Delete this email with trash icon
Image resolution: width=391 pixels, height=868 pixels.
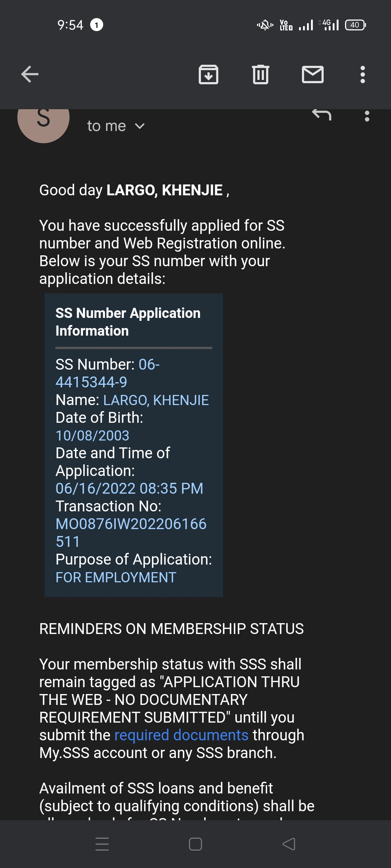click(x=260, y=75)
